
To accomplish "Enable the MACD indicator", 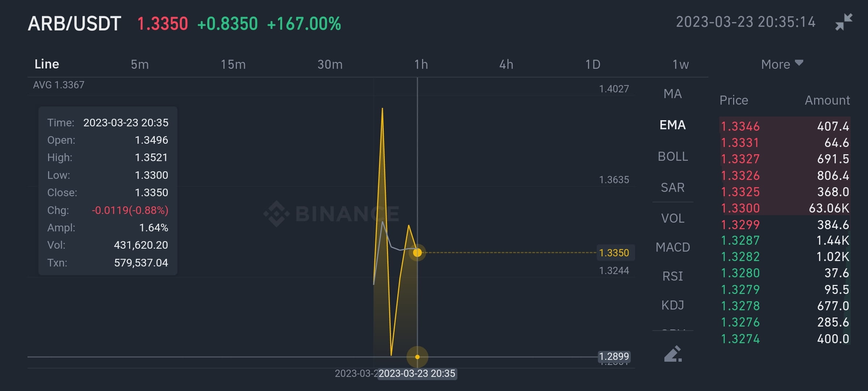I will pos(673,247).
